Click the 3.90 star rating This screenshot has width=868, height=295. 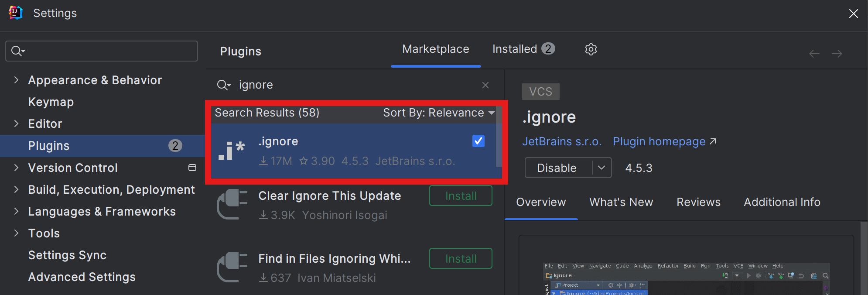coord(317,161)
